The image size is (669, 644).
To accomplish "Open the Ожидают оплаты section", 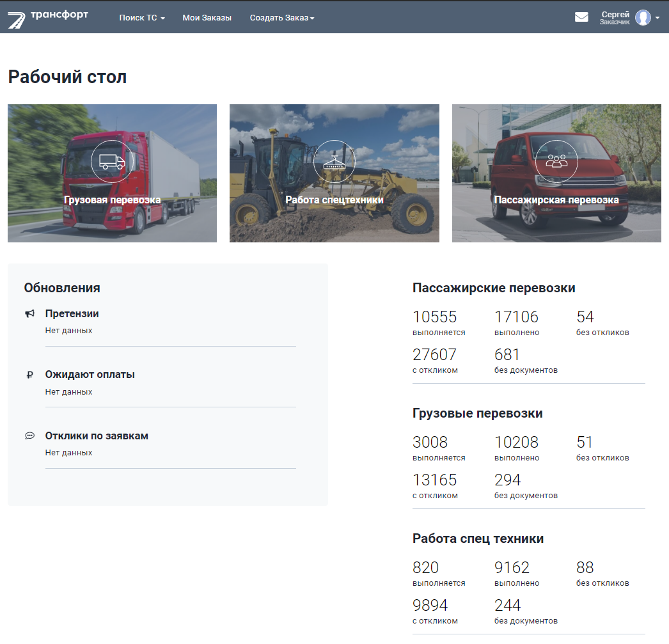I will (x=90, y=375).
